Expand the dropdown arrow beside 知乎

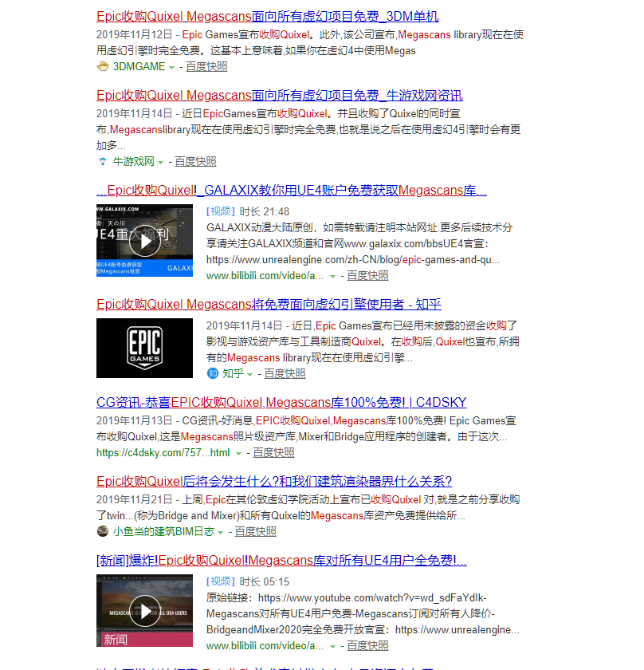click(250, 375)
